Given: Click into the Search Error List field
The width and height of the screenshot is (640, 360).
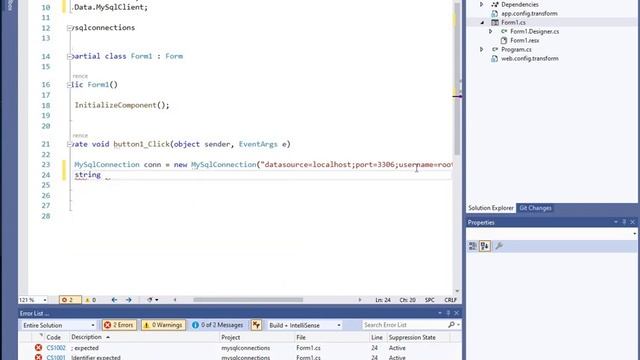Looking at the screenshot, I should (x=404, y=325).
